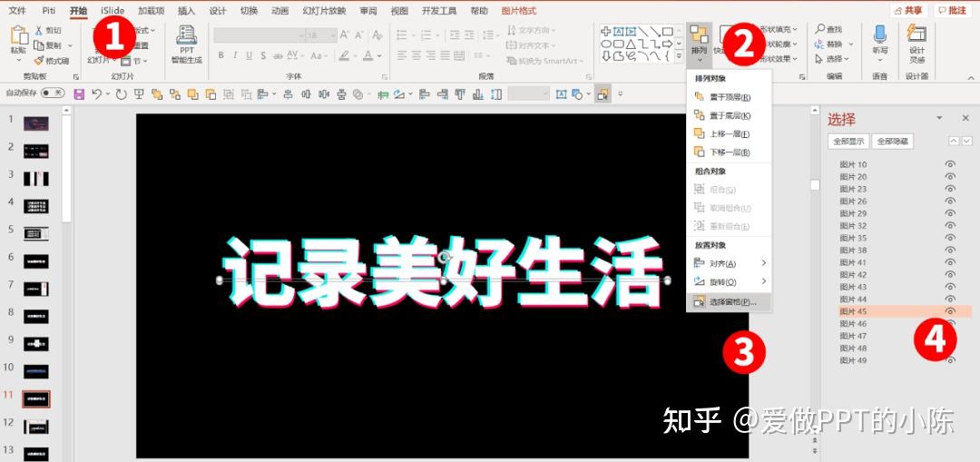
Task: Open 形状填充 dropdown
Action: coord(795,29)
